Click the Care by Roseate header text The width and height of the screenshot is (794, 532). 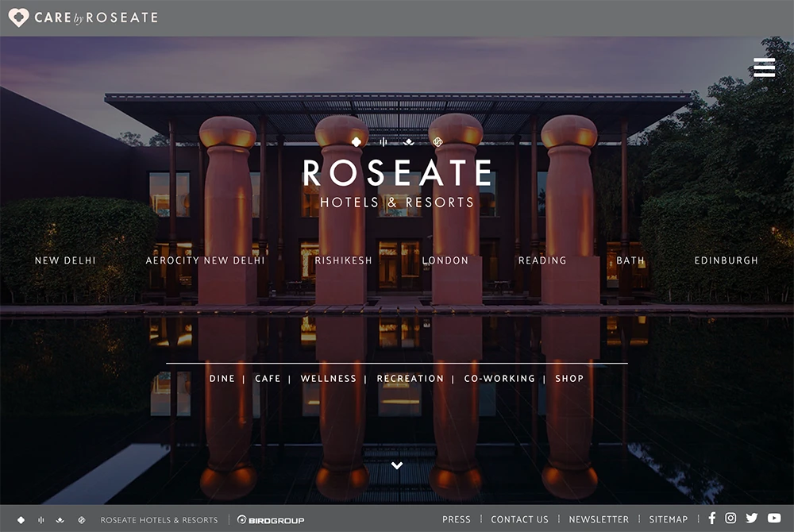(96, 17)
